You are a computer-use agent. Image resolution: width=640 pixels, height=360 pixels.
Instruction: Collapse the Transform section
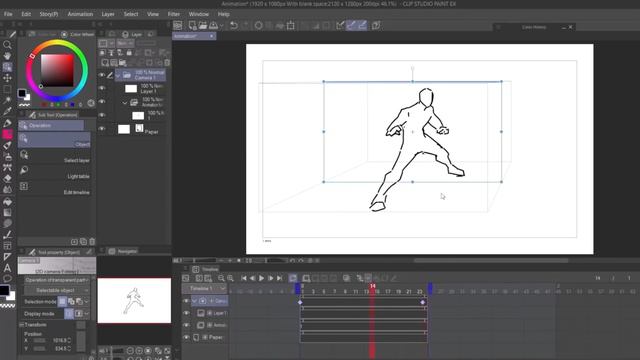point(22,325)
